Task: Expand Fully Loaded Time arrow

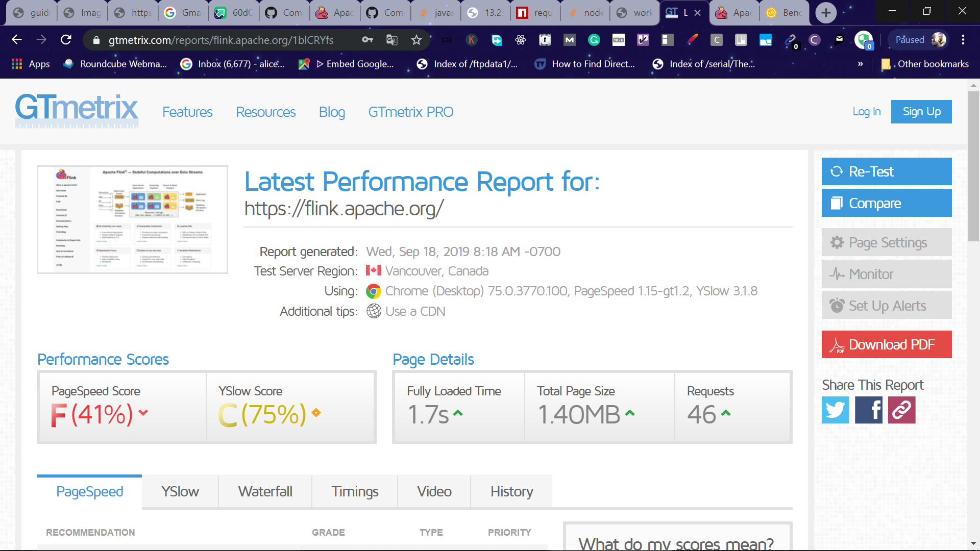Action: tap(458, 413)
